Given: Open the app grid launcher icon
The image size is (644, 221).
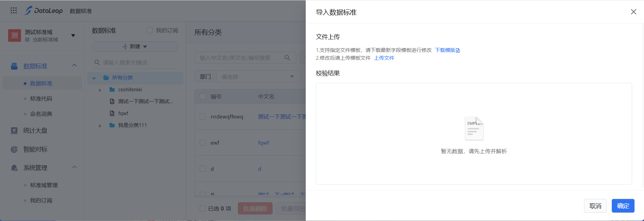Looking at the screenshot, I should pos(14,11).
